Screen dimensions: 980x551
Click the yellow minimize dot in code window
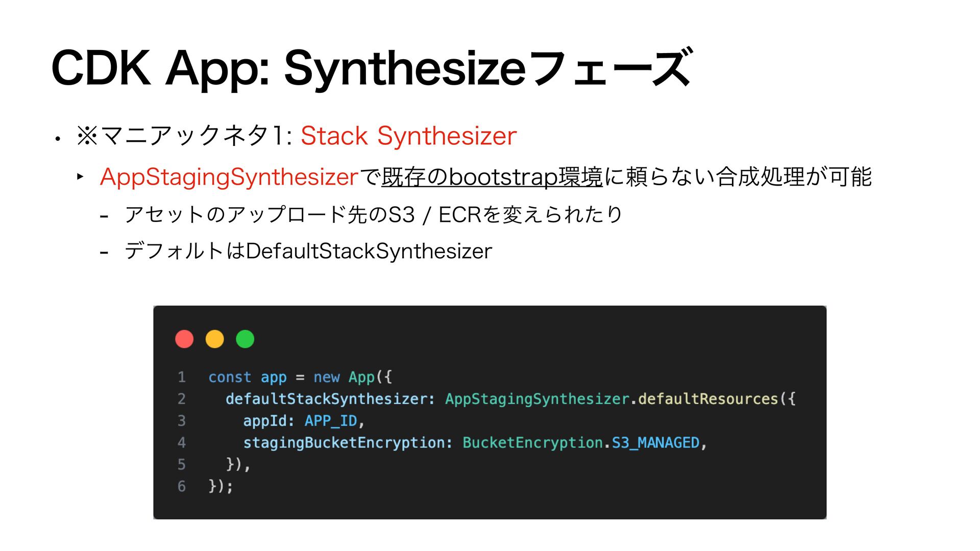(215, 339)
